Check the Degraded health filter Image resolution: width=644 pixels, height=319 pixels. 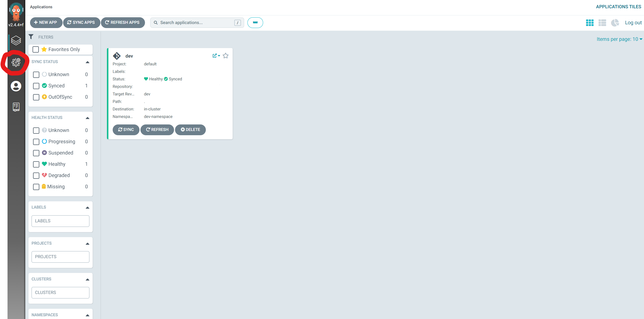tap(36, 176)
